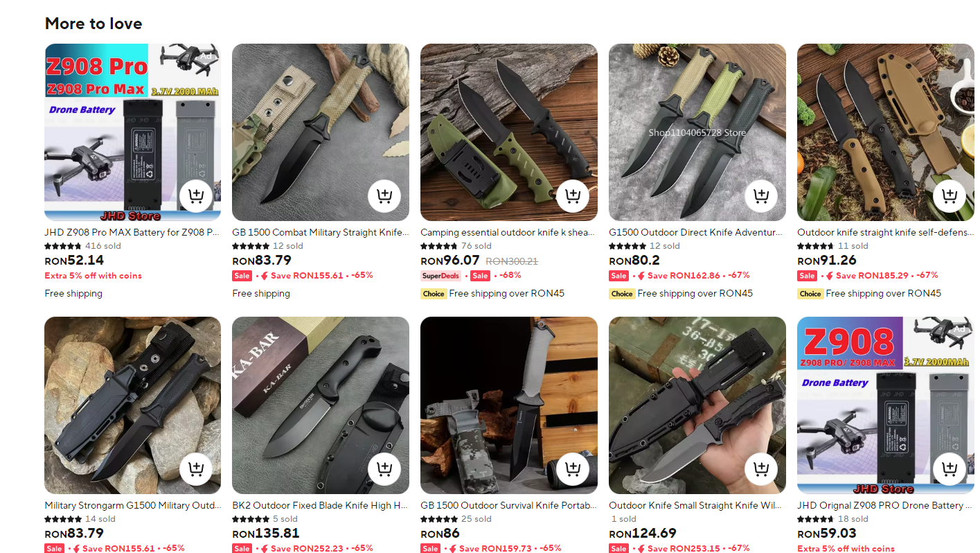This screenshot has height=553, width=980.
Task: Open the knife held in hand image
Action: pyautogui.click(x=697, y=405)
